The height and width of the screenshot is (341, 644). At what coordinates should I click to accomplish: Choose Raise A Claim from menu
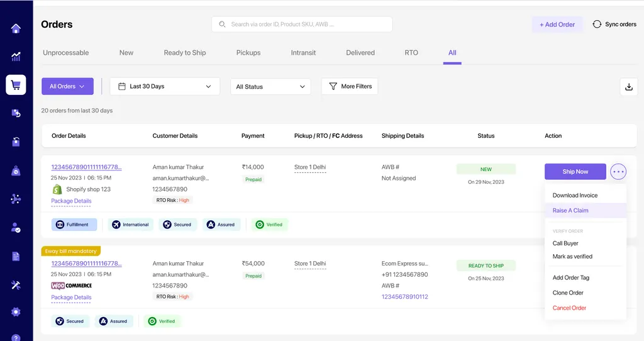coord(570,210)
